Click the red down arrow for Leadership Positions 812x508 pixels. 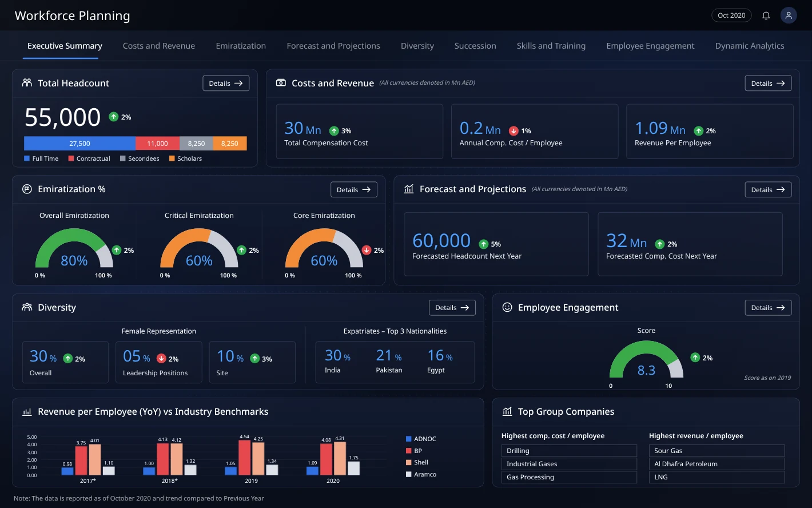(x=161, y=359)
